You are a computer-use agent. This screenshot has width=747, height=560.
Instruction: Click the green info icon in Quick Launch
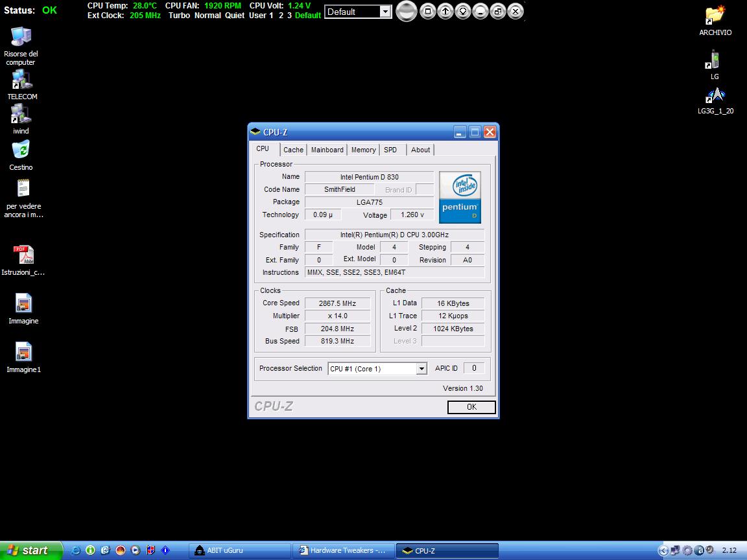point(90,550)
